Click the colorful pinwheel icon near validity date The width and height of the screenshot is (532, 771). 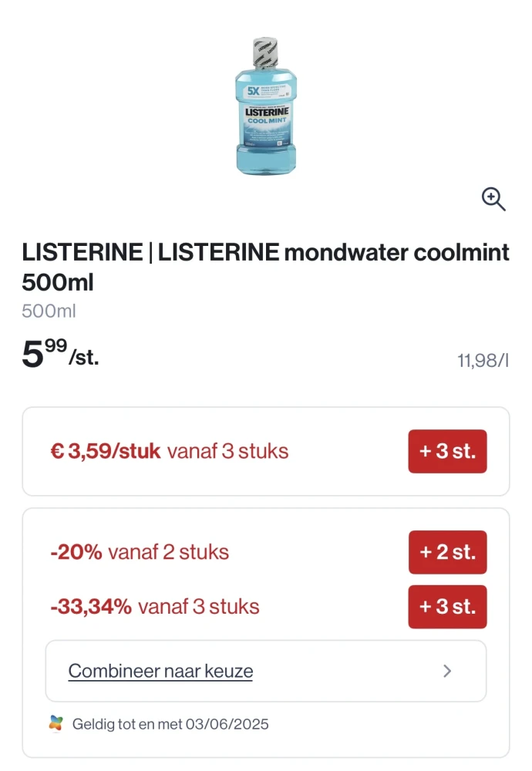[x=55, y=724]
